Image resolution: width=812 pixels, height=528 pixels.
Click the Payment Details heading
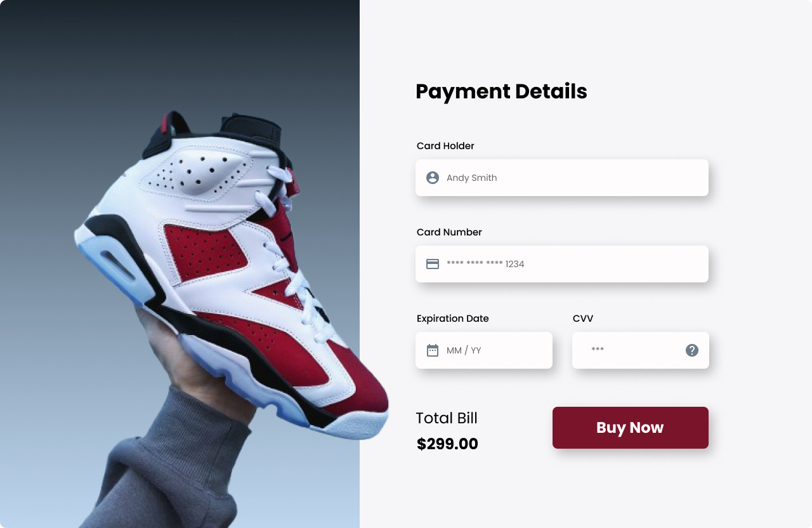click(x=501, y=91)
